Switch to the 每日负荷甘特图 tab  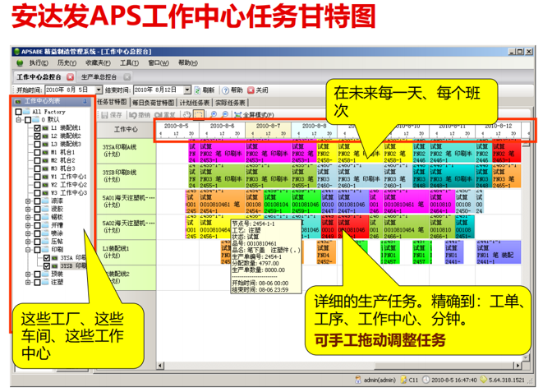click(153, 103)
